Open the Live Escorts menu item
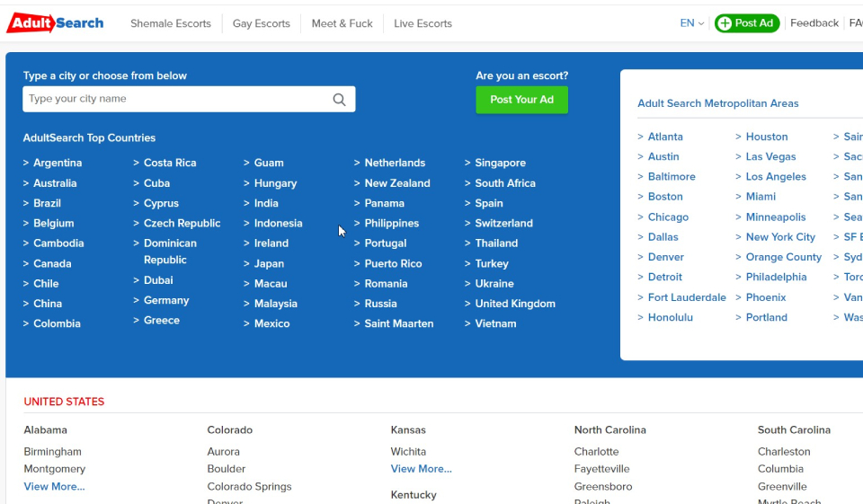The image size is (863, 504). tap(423, 23)
